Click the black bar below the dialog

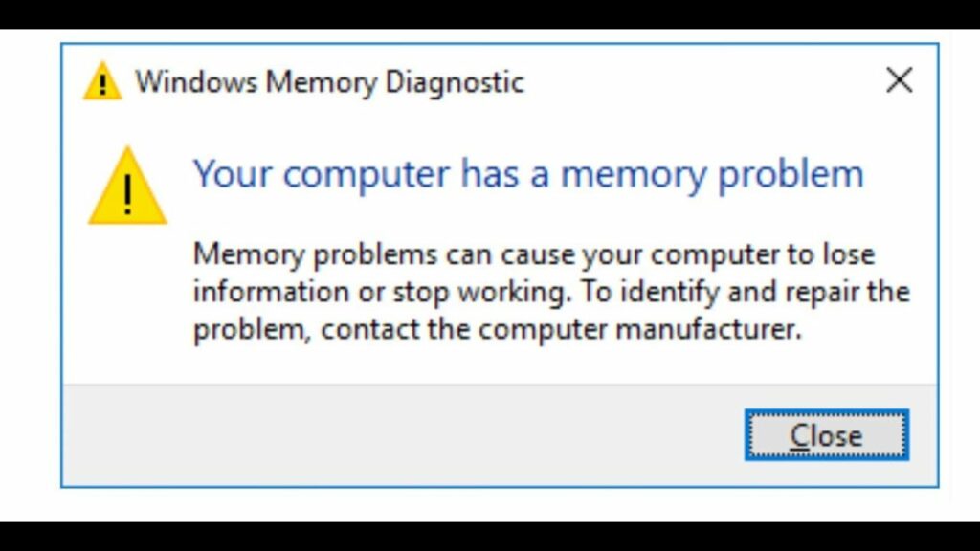[490, 537]
